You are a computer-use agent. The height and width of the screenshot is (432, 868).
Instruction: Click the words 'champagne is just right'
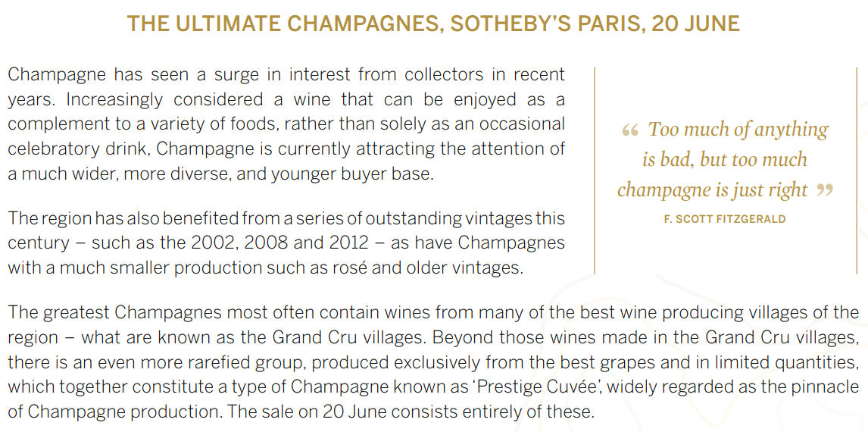coord(713,190)
